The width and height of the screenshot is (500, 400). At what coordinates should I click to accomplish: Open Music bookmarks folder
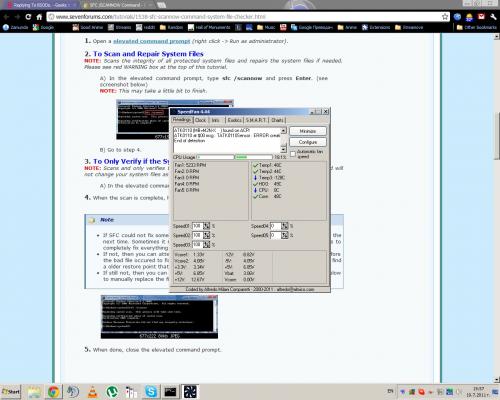(266, 27)
